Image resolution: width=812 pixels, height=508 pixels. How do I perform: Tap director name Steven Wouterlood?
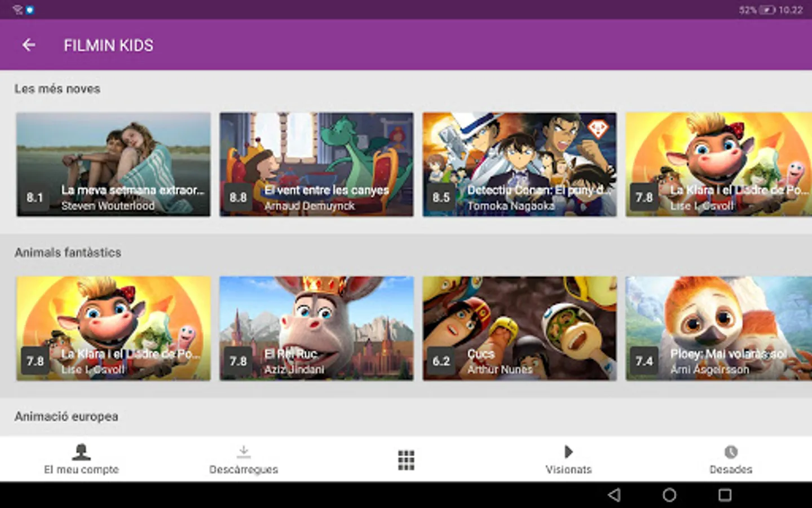[x=108, y=206]
